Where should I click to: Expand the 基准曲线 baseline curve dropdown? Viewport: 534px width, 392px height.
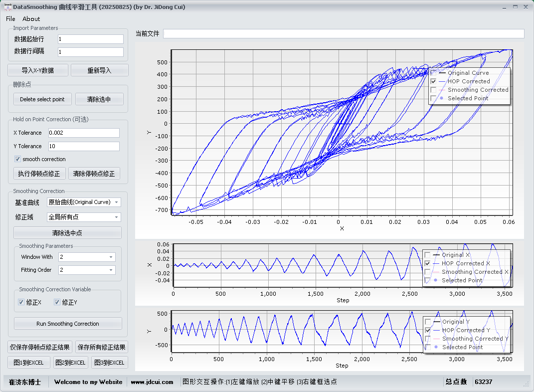[84, 202]
